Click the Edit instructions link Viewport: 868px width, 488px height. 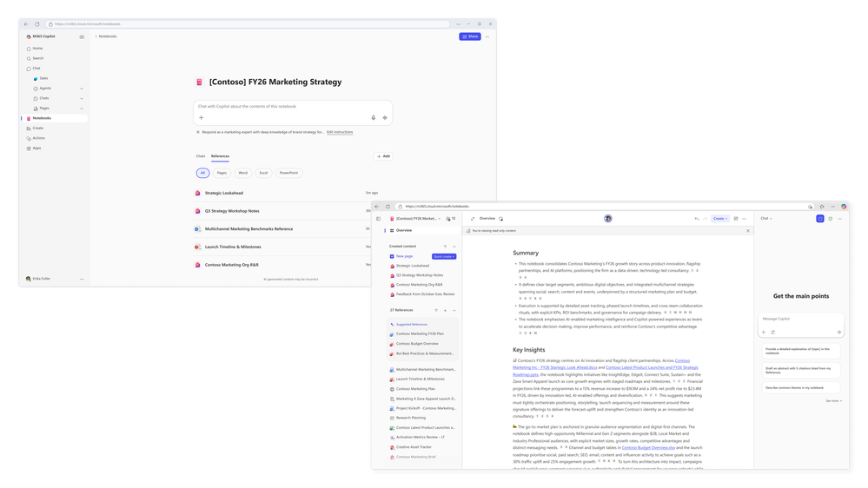point(340,132)
